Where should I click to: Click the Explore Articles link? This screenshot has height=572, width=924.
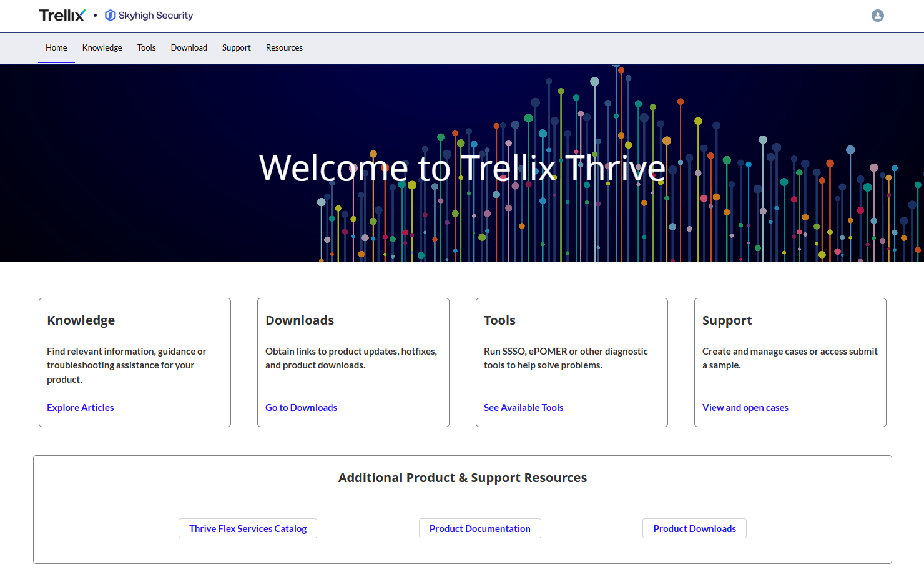(x=80, y=407)
